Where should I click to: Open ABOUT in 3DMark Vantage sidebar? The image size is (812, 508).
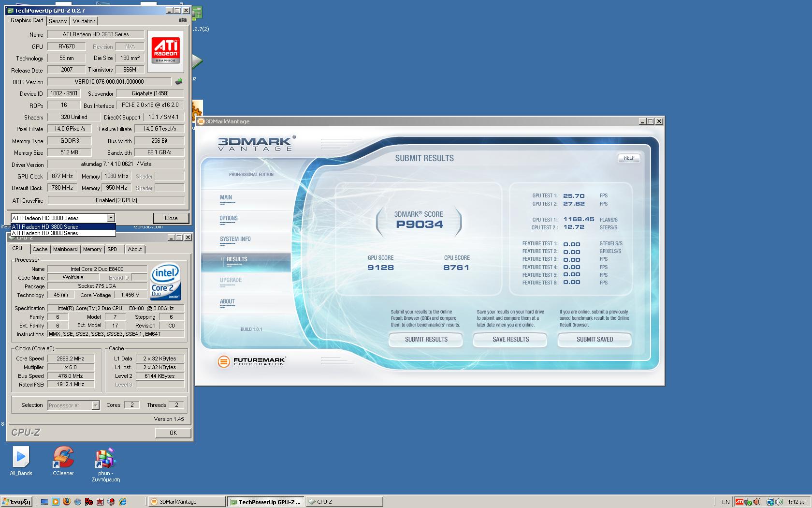point(227,301)
